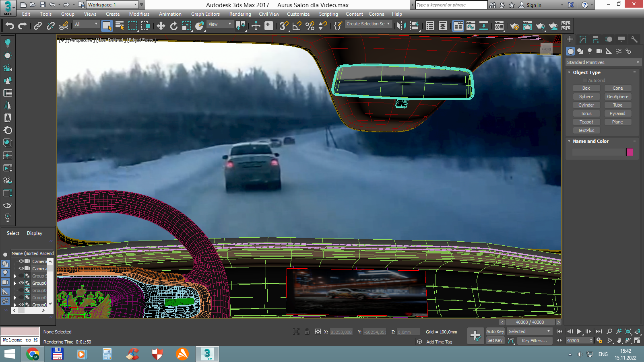Open the Render Setup teapot icon
The image size is (644, 362).
(x=514, y=26)
